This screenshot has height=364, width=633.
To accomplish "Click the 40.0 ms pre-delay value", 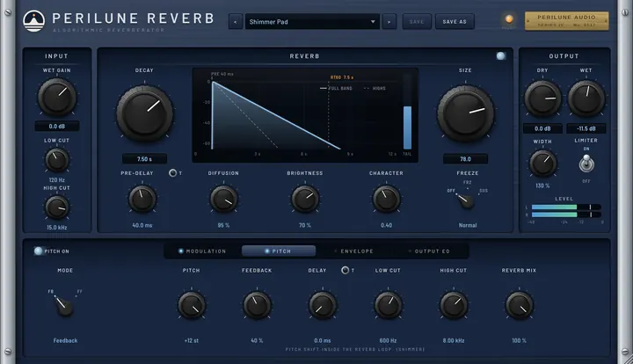I will 142,225.
